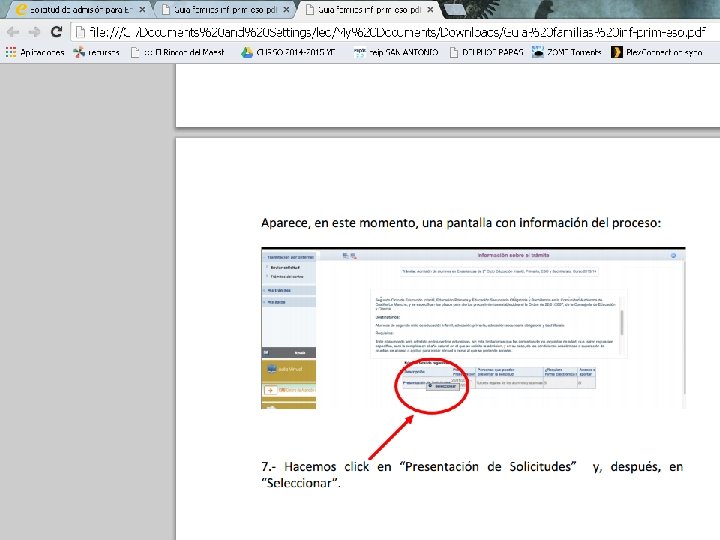Reload the current PDF page
Screen dimensions: 720x540
(56, 32)
